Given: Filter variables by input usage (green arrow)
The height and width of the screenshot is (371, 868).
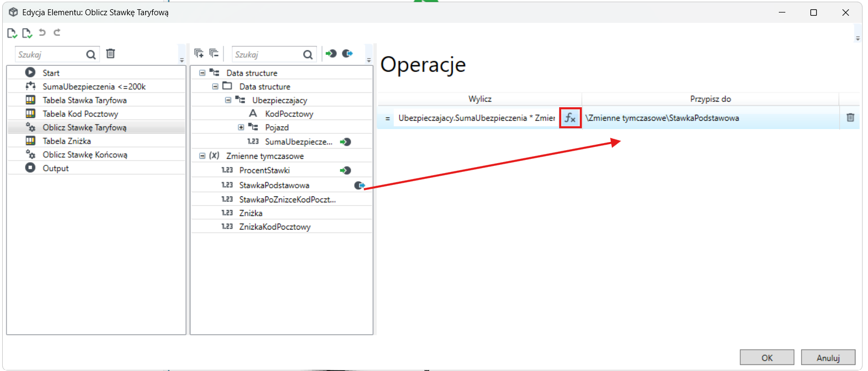Looking at the screenshot, I should 331,53.
